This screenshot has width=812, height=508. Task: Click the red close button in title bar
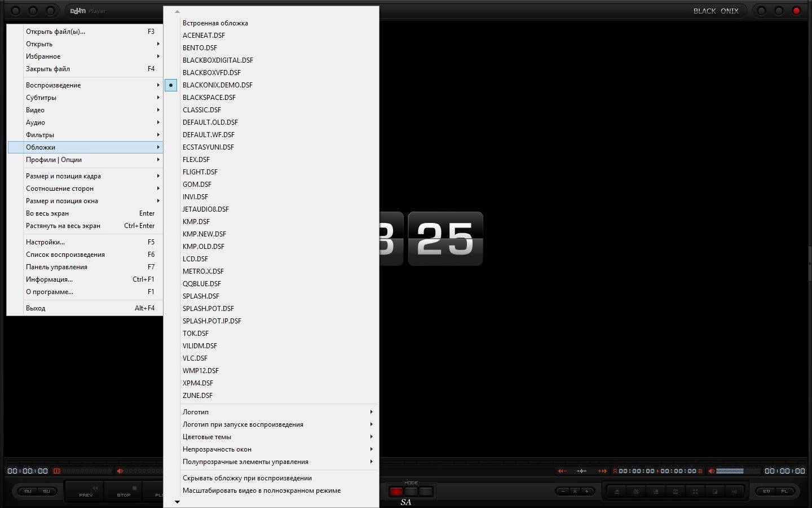click(x=796, y=11)
